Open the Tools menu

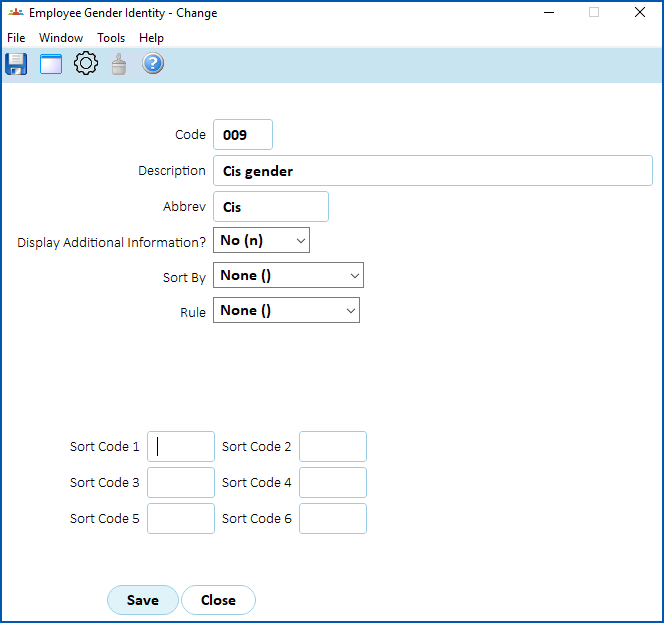click(111, 38)
